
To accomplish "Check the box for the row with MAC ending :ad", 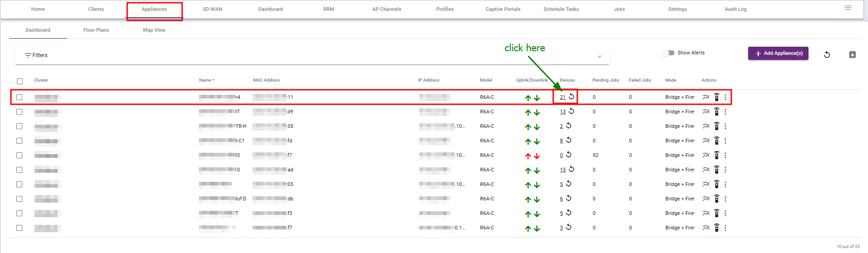I will click(x=20, y=170).
